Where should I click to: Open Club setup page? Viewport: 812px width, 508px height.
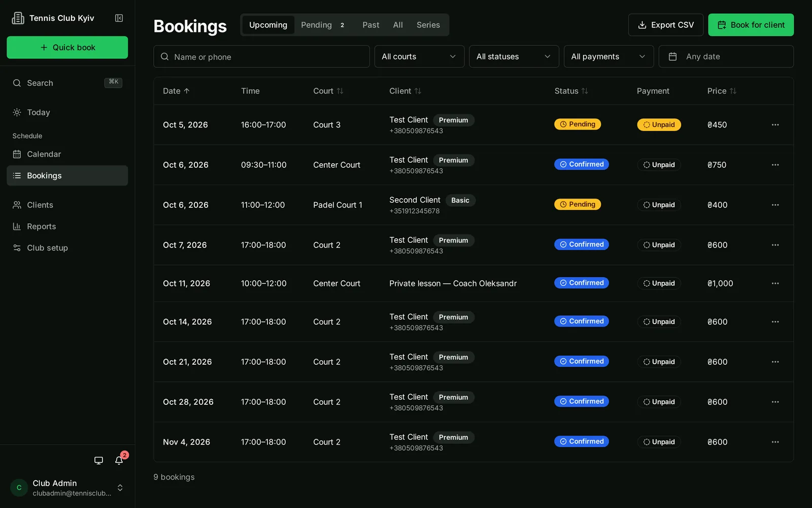coord(67,248)
